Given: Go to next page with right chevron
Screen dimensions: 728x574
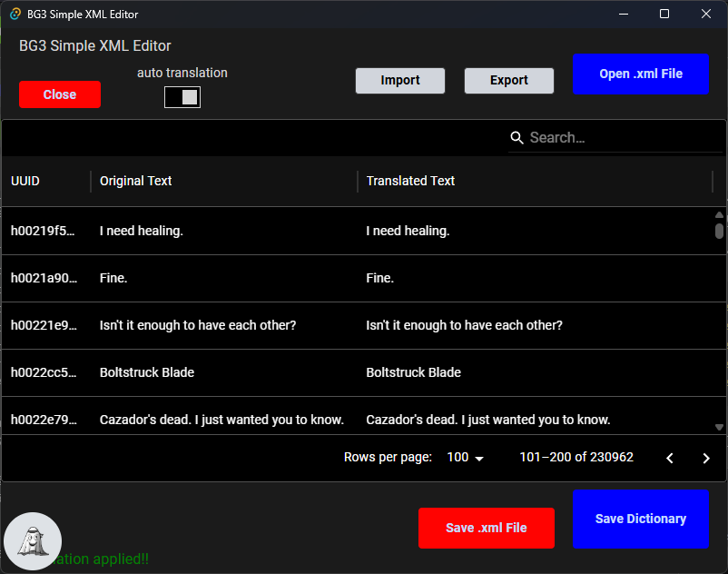Looking at the screenshot, I should [706, 458].
